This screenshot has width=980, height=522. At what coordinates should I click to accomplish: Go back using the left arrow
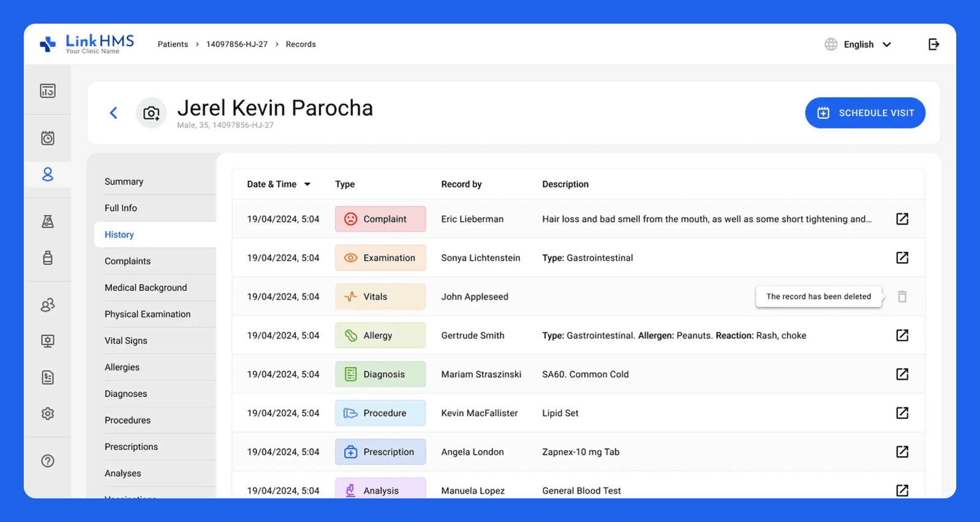(x=113, y=113)
